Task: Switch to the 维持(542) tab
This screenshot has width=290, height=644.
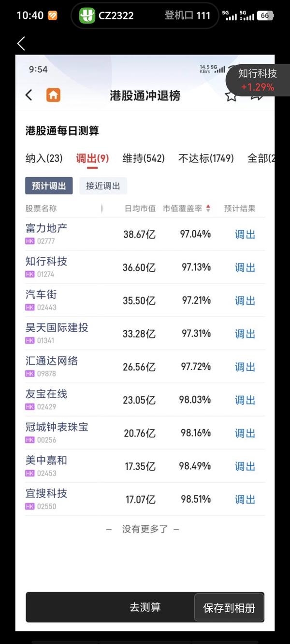Action: tap(144, 158)
